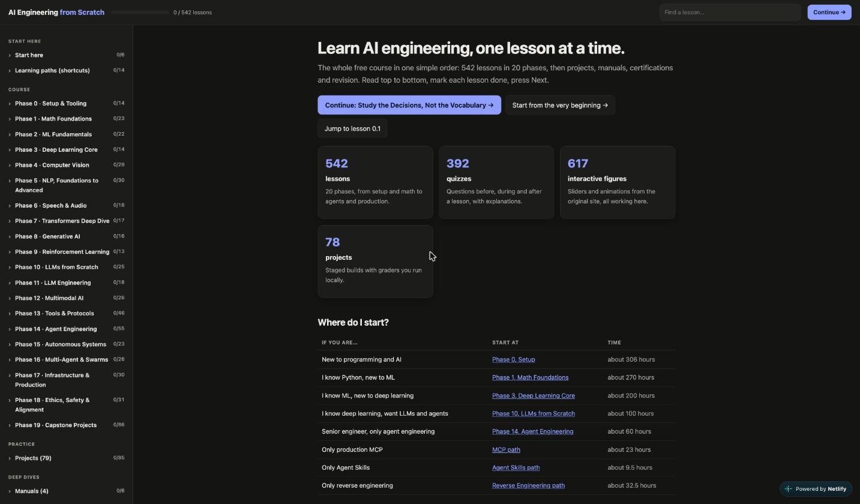Open Phase 19 · Capstone Projects
Screen dimensions: 860x504
66,425
